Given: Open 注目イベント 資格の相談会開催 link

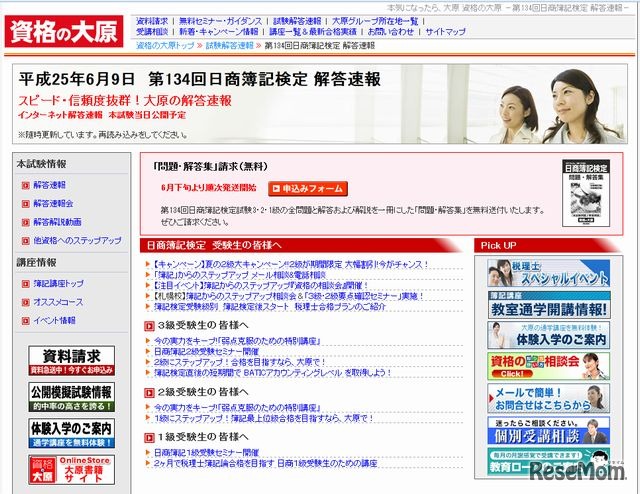Looking at the screenshot, I should click(260, 285).
